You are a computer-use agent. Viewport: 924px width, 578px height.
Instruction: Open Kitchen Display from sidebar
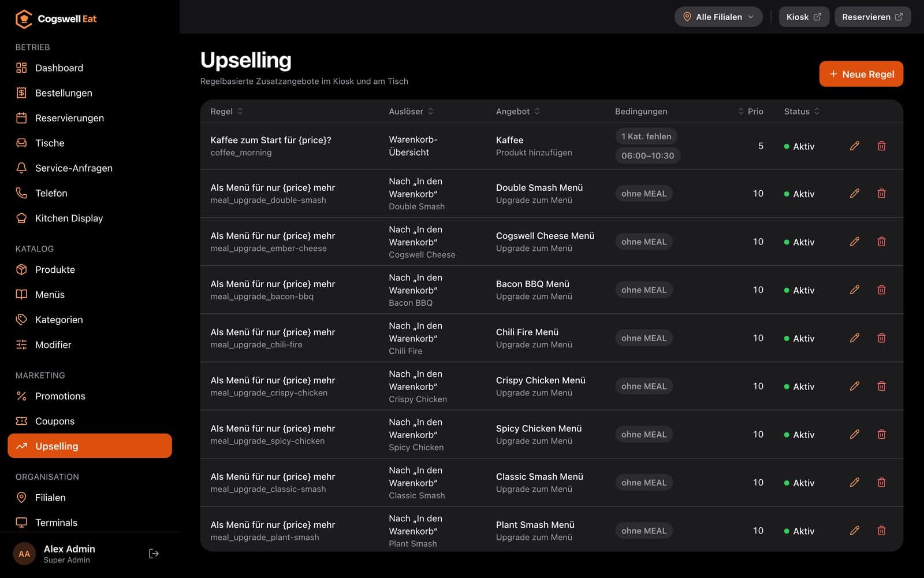[90, 218]
